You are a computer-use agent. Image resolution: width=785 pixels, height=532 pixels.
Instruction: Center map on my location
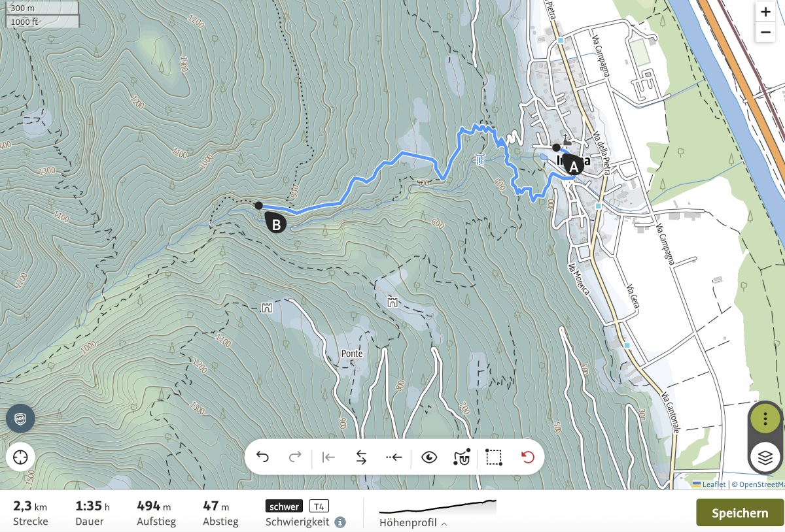tap(20, 456)
